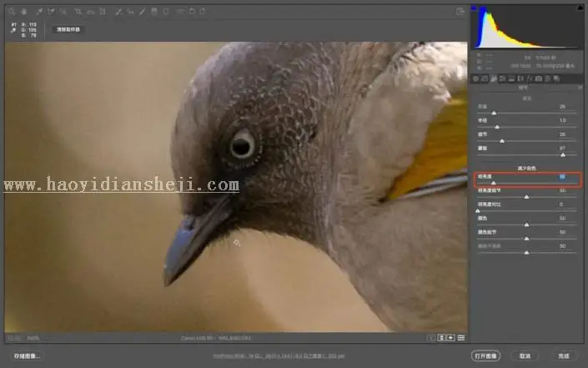Select the Red Eye Removal tool
588x368 pixels.
(x=130, y=12)
